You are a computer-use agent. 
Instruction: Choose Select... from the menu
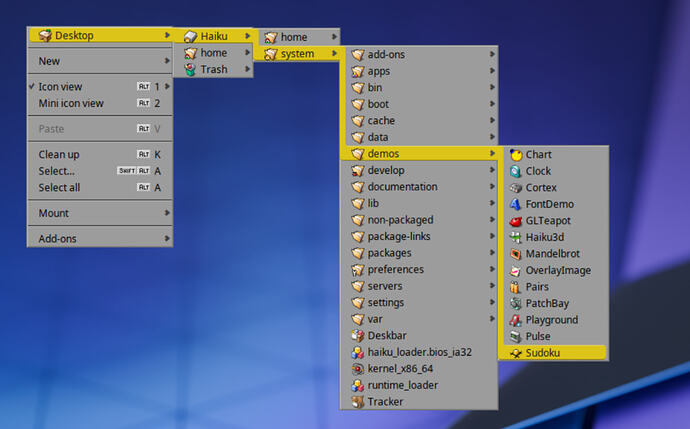(99, 171)
